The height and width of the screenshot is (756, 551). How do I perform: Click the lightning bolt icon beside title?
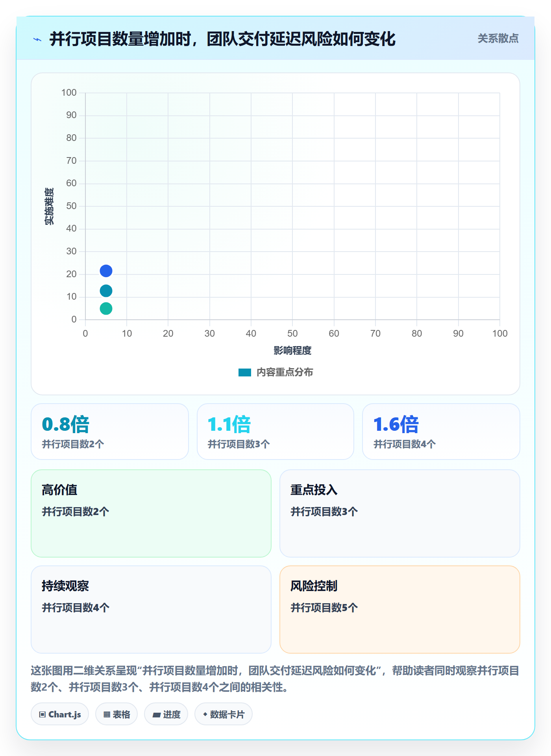click(37, 39)
